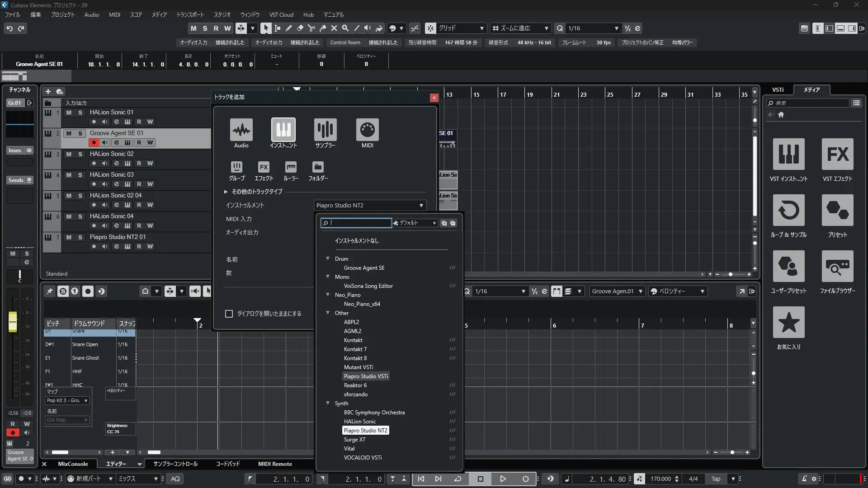This screenshot has width=868, height=488.
Task: Open the Favorites star tile
Action: [788, 323]
